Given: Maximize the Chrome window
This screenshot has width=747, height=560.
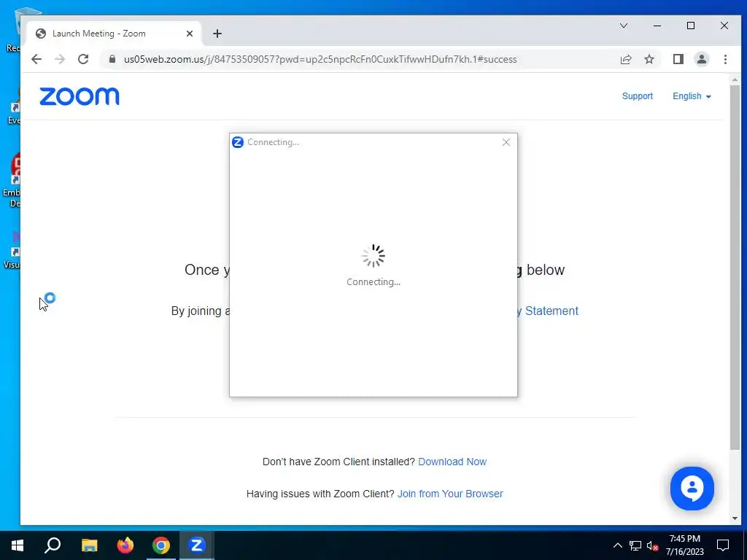Looking at the screenshot, I should coord(690,26).
